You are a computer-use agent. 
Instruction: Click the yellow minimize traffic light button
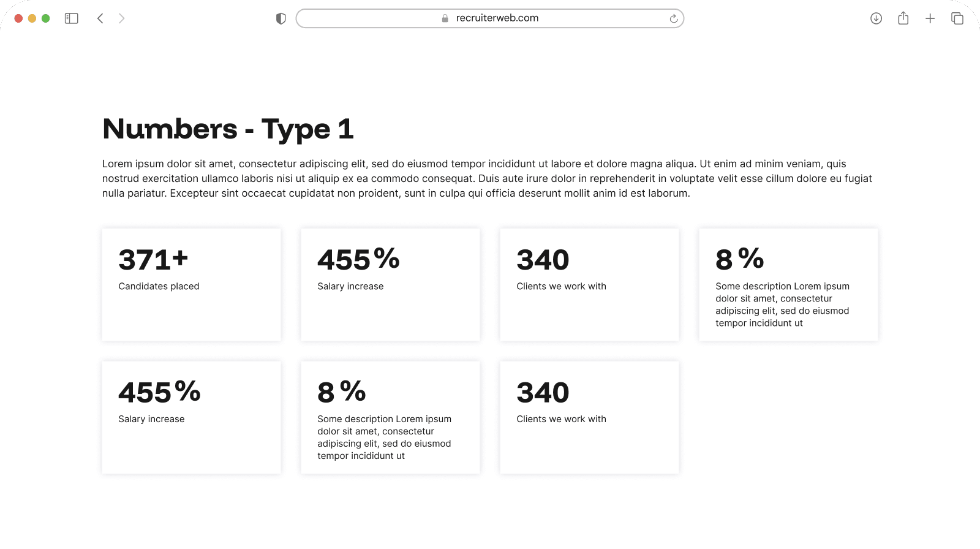pyautogui.click(x=32, y=18)
